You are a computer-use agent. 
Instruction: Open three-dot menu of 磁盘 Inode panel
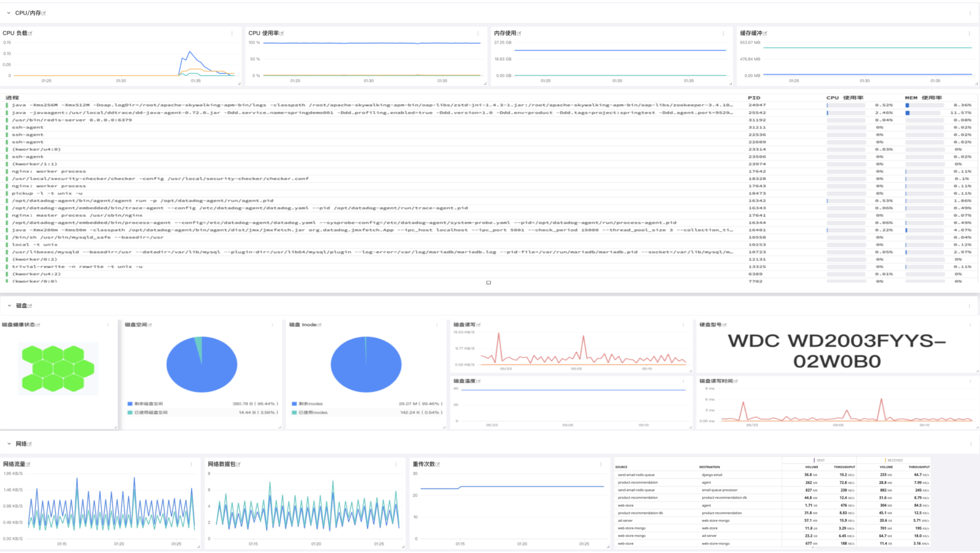click(437, 325)
